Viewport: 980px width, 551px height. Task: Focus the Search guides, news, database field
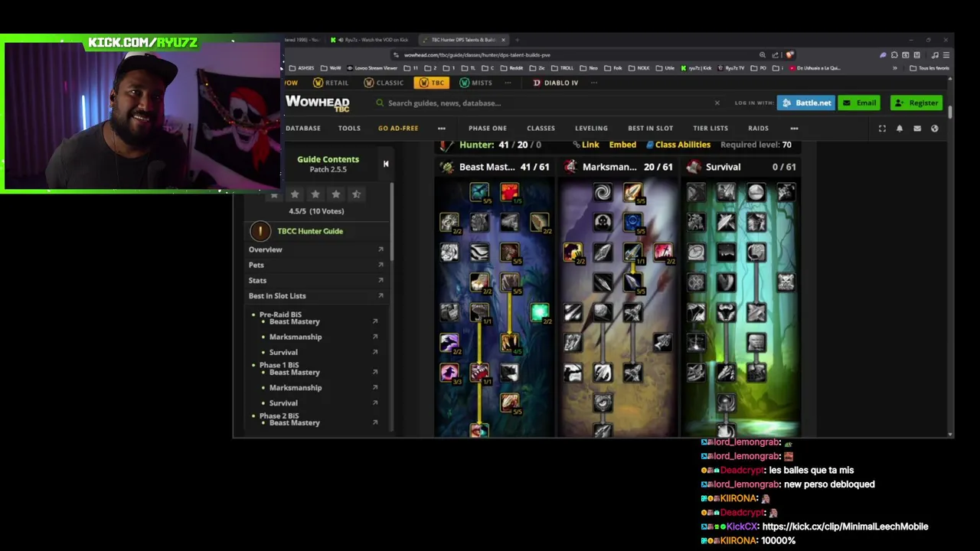point(547,103)
